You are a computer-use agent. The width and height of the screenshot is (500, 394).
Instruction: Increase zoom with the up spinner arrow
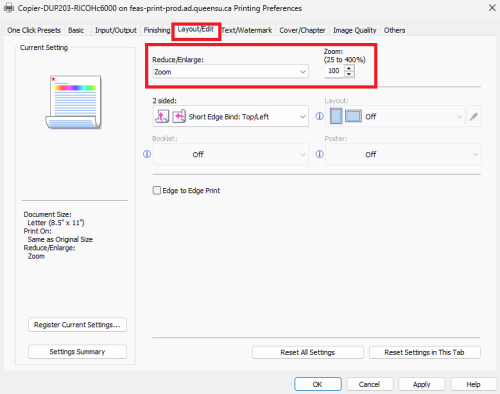(349, 68)
